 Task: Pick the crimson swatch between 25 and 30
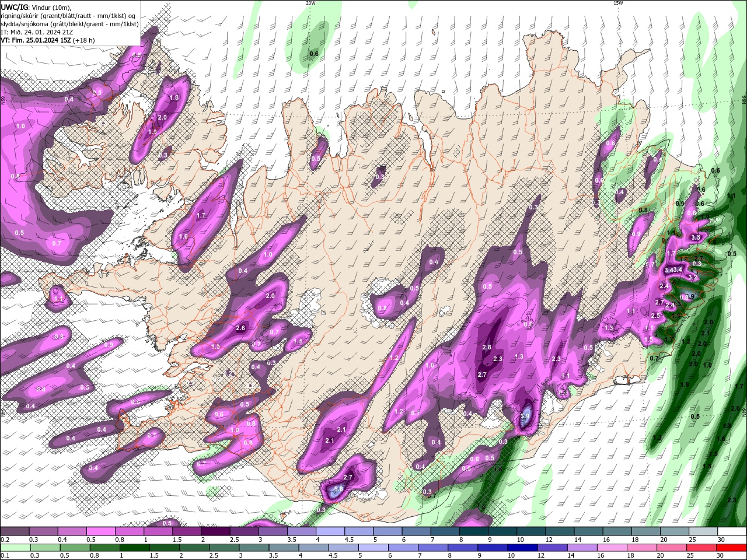[x=701, y=547]
